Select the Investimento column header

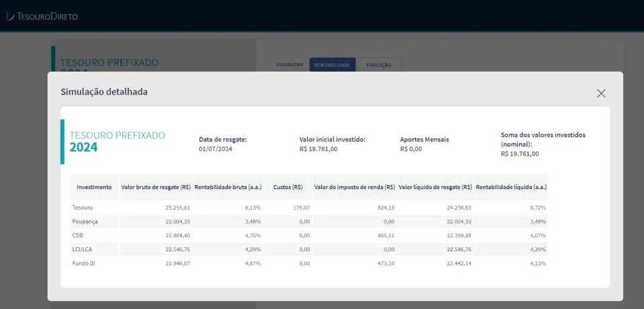pos(94,187)
